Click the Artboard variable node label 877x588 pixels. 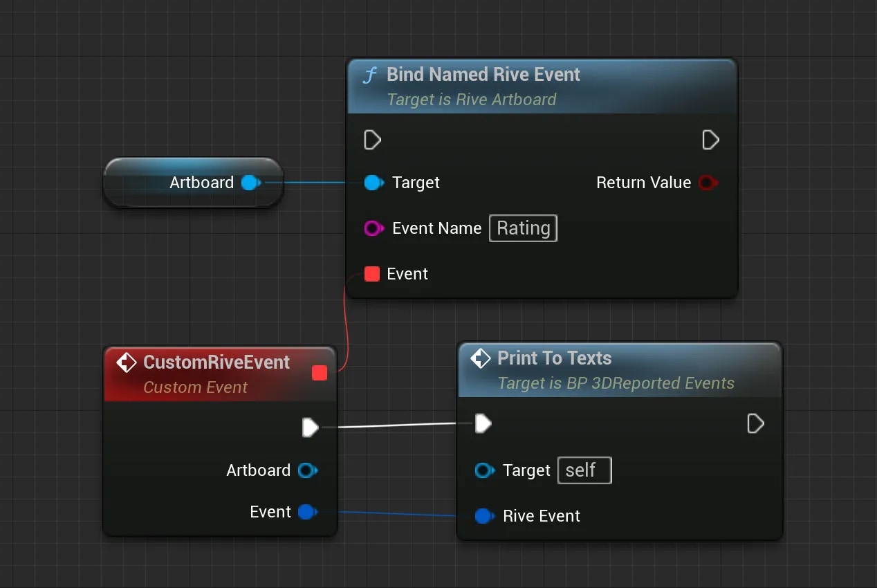click(202, 183)
